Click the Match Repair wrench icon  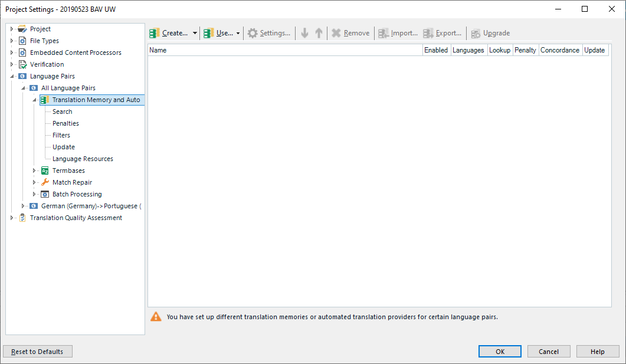(x=45, y=182)
